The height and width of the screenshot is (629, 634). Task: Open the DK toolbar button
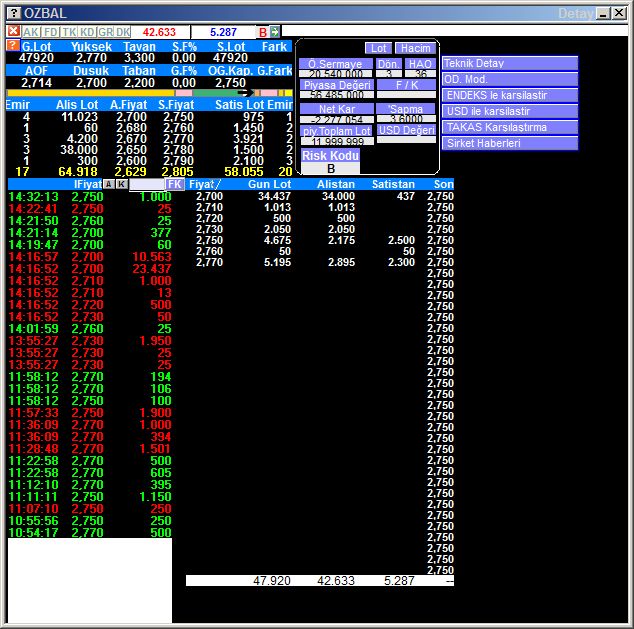(x=123, y=32)
